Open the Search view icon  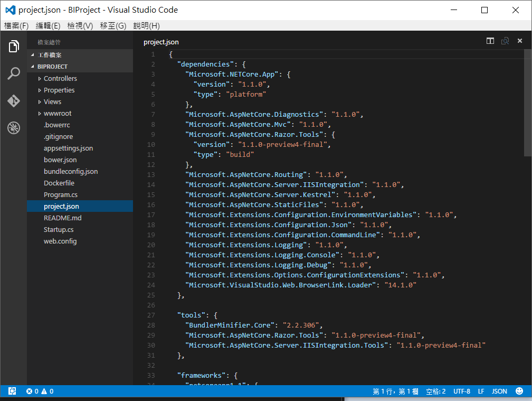[x=14, y=73]
